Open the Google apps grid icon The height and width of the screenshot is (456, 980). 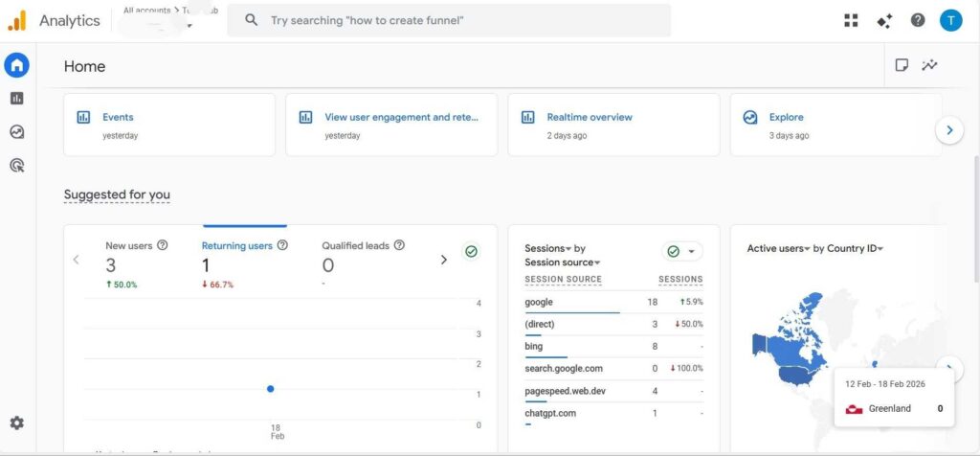pyautogui.click(x=851, y=21)
